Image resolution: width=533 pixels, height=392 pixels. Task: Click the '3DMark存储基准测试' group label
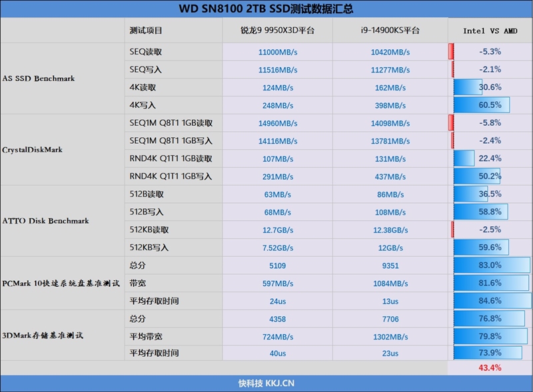pyautogui.click(x=43, y=335)
